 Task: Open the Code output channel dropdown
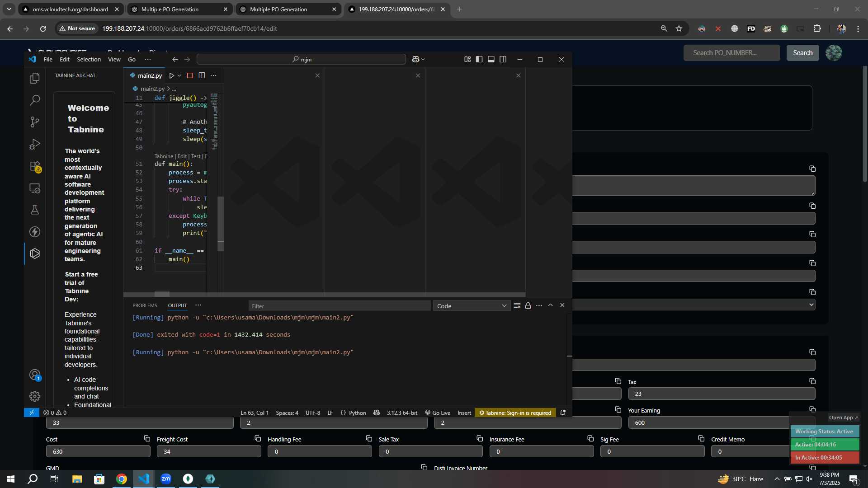(x=472, y=306)
